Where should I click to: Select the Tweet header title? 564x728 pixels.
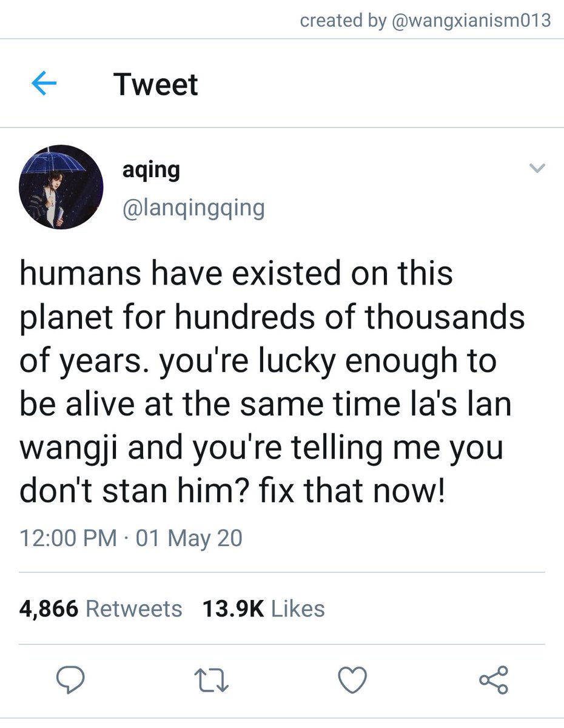(x=156, y=84)
